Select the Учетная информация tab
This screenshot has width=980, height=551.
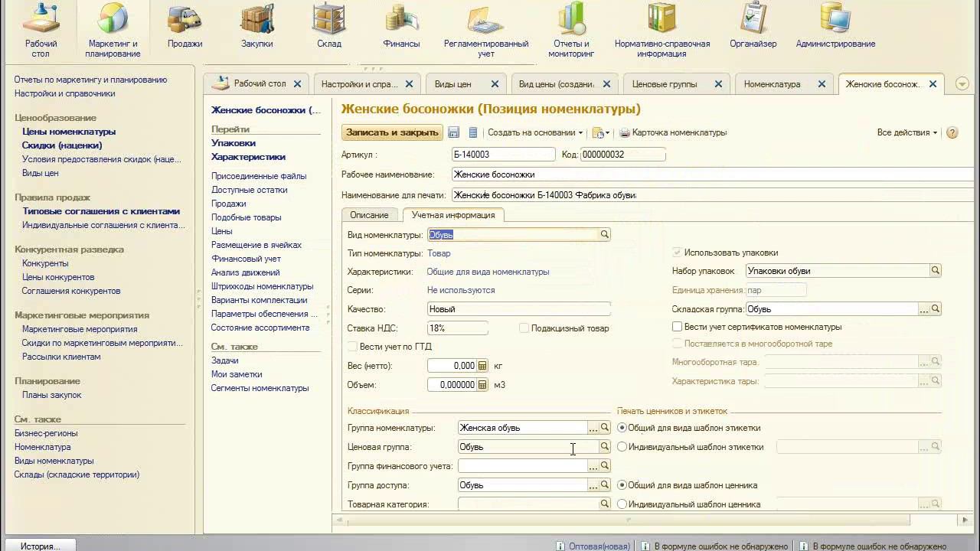pos(453,215)
